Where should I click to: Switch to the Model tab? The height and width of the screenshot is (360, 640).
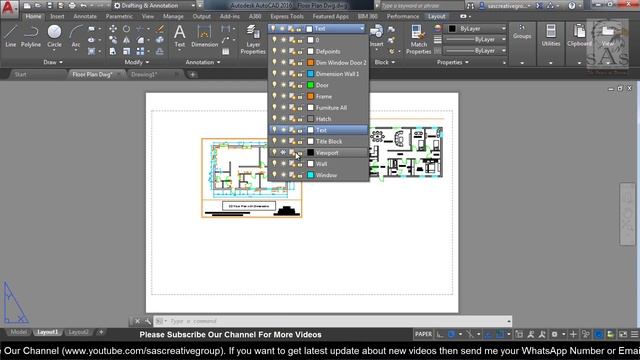pos(18,332)
